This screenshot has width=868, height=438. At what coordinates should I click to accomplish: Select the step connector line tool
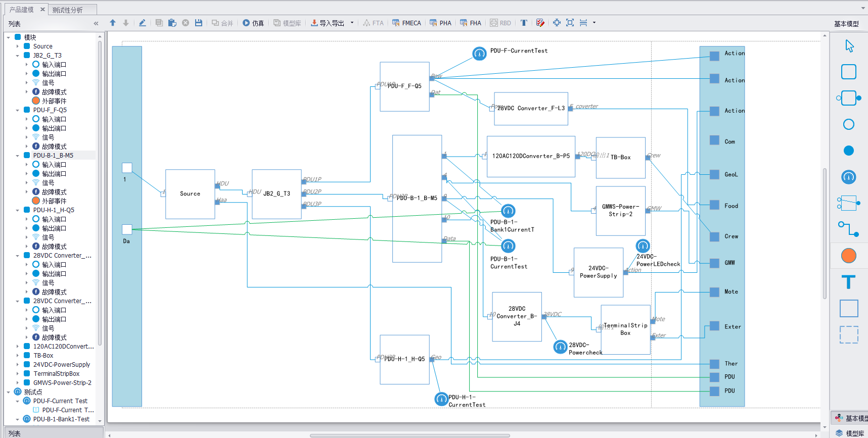pos(849,229)
